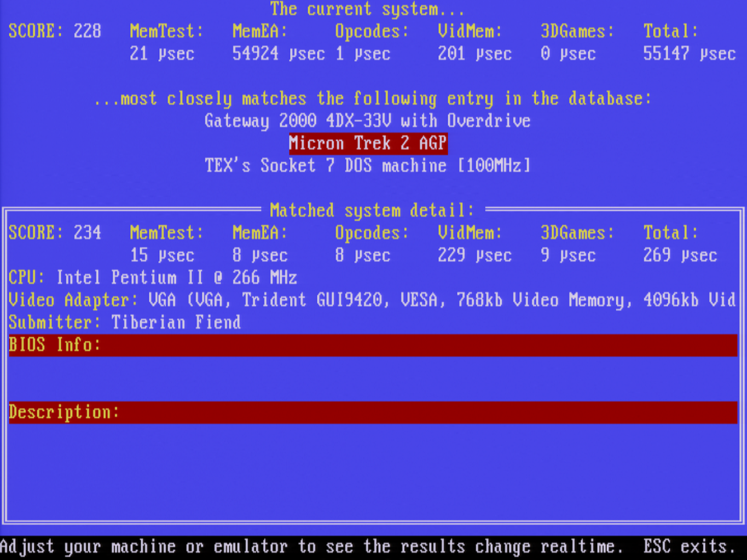
Task: Select the highlighted Micron Trek 2 AGP entry
Action: 368,143
